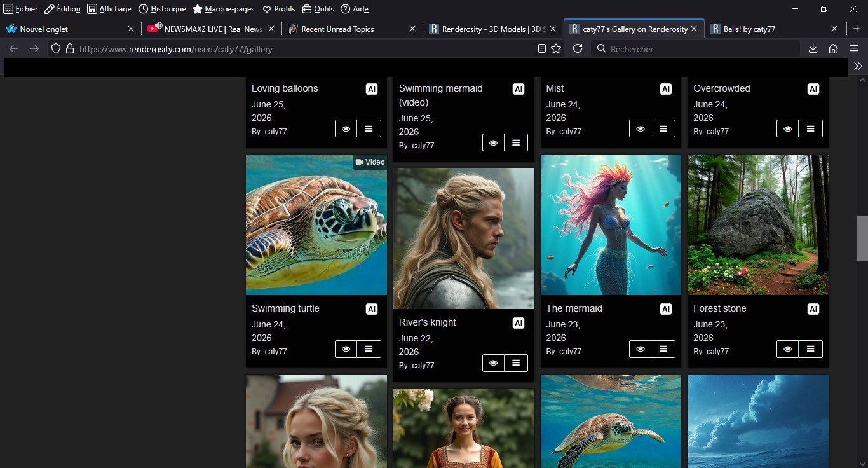Viewport: 868px width, 468px height.
Task: Go to the browser home page
Action: pyautogui.click(x=833, y=48)
